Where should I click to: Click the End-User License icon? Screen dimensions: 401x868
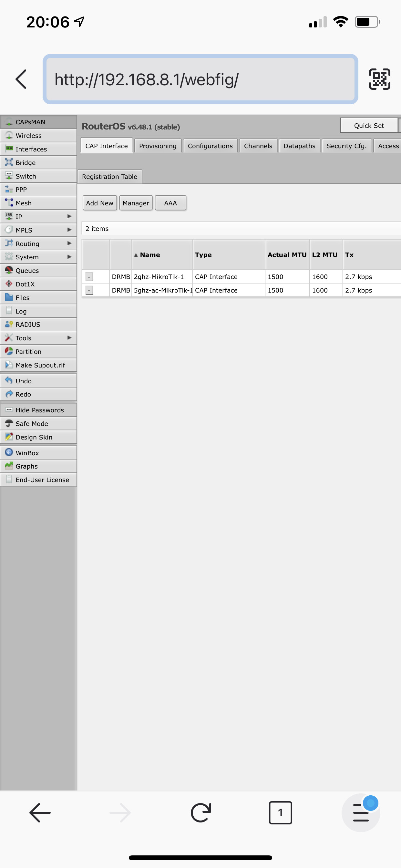(9, 480)
